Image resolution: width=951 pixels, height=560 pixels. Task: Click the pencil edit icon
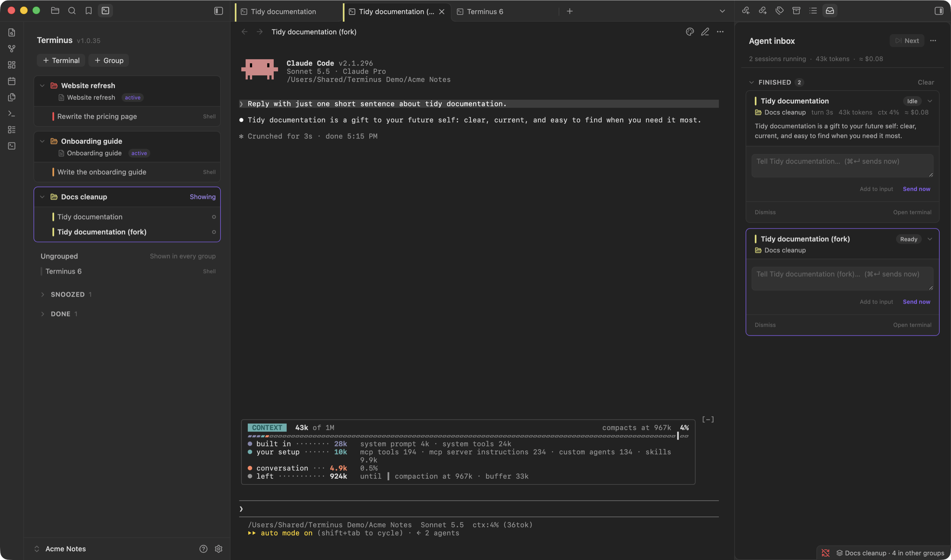point(705,32)
